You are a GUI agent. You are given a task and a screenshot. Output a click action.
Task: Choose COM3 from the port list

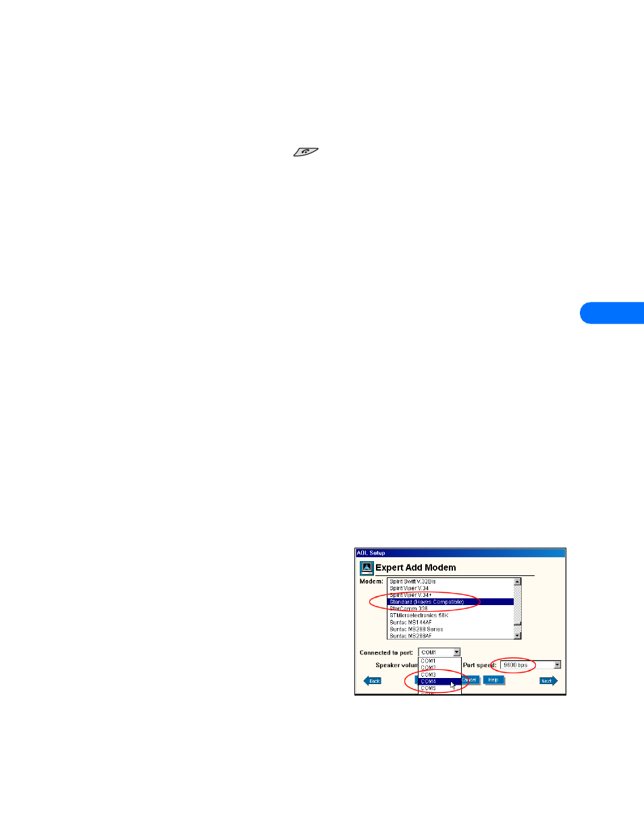(x=439, y=675)
